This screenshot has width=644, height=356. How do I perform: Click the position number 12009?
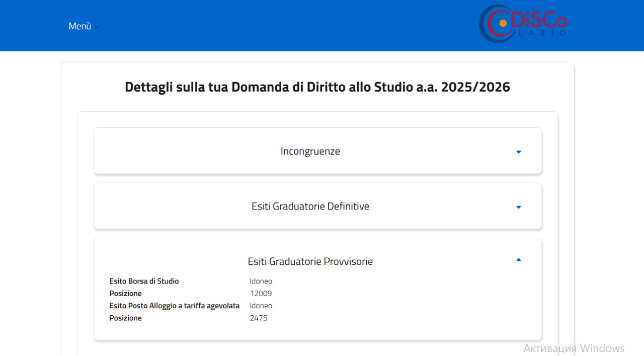point(261,293)
